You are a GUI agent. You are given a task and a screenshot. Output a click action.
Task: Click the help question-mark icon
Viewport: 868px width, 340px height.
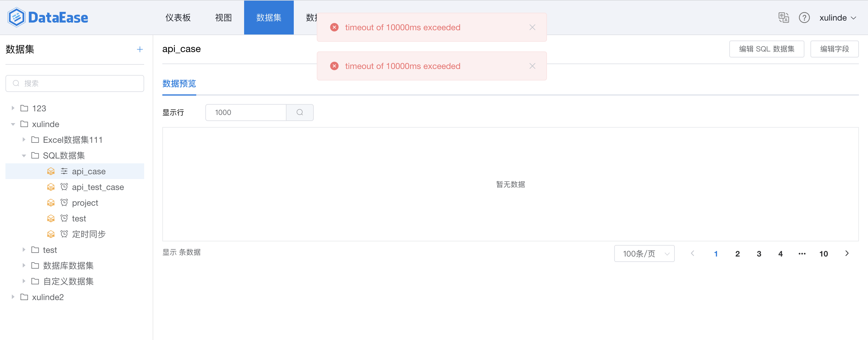coord(804,18)
